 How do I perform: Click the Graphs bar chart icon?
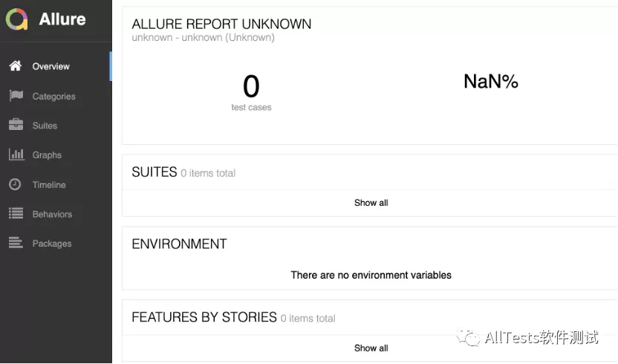click(16, 155)
